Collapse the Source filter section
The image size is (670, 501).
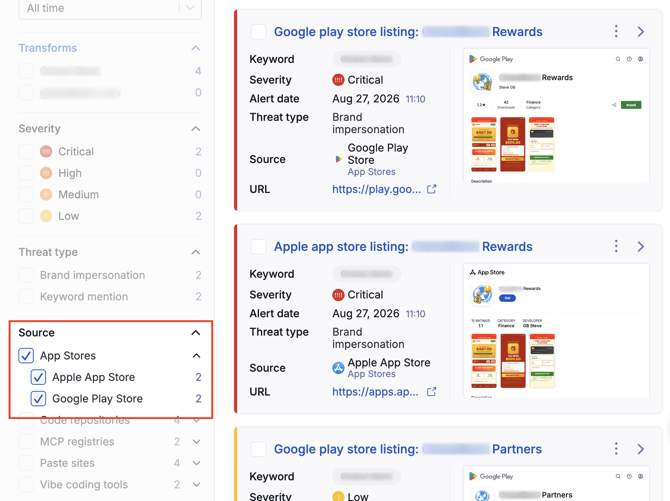tap(196, 333)
